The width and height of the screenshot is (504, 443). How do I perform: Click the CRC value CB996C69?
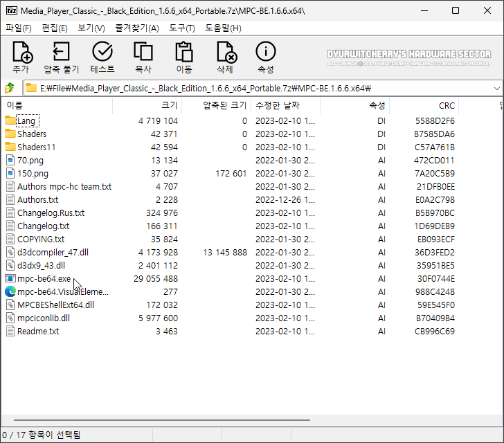pyautogui.click(x=435, y=331)
